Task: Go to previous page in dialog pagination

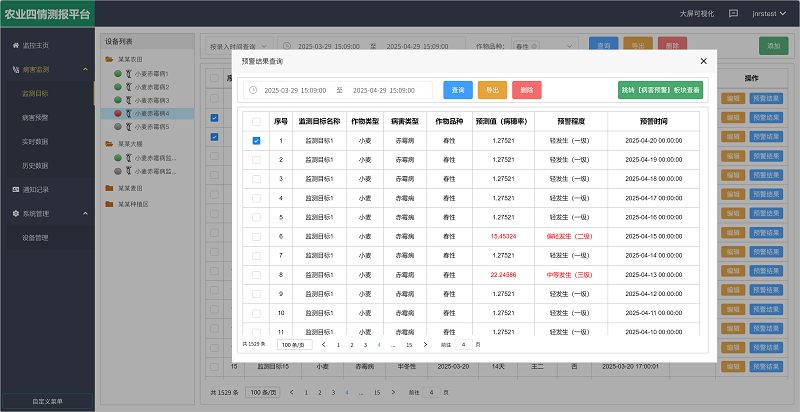Action: [323, 344]
